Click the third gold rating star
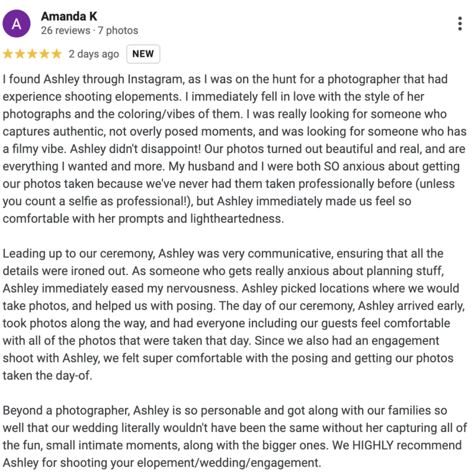474x476 pixels. pos(32,54)
